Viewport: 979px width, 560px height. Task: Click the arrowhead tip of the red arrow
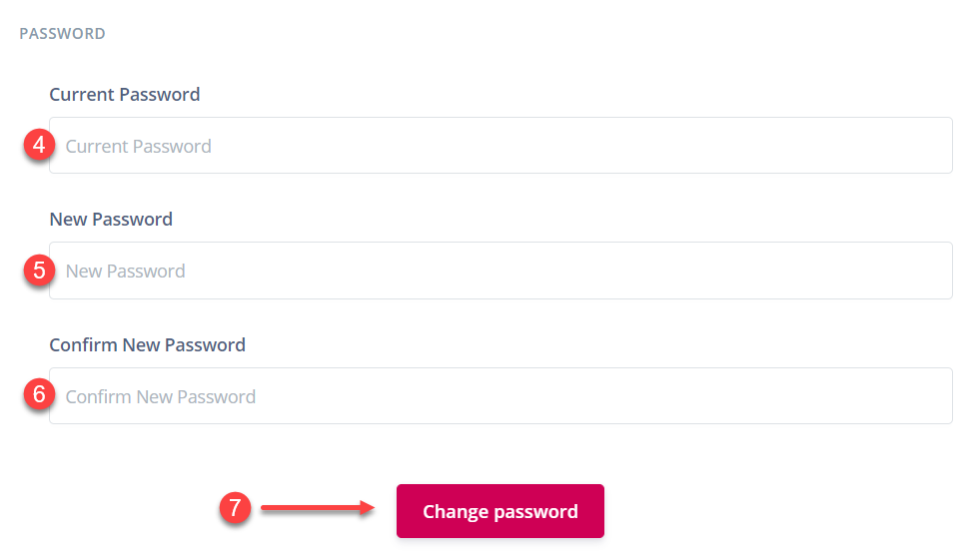click(372, 508)
